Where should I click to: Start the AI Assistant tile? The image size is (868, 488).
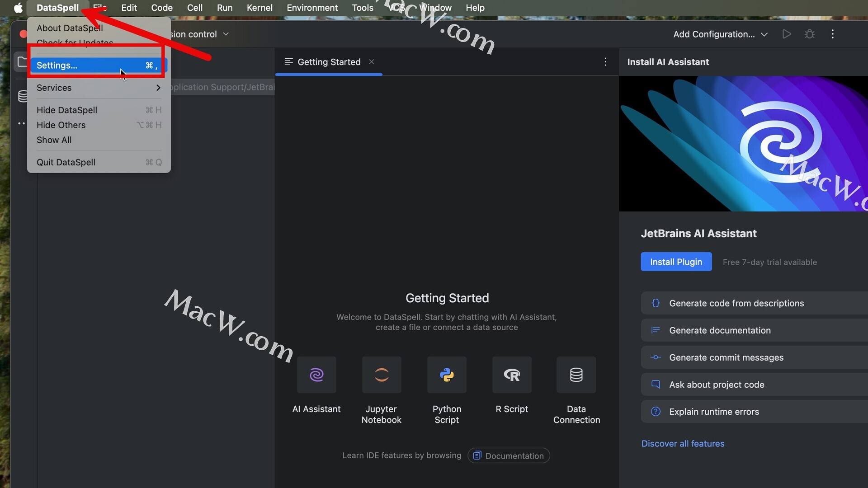click(x=316, y=375)
